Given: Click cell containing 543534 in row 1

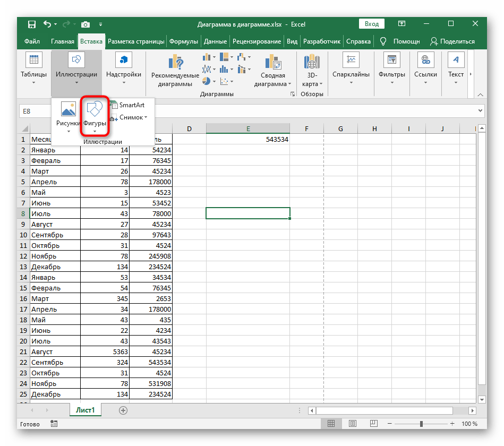Looking at the screenshot, I should [248, 140].
